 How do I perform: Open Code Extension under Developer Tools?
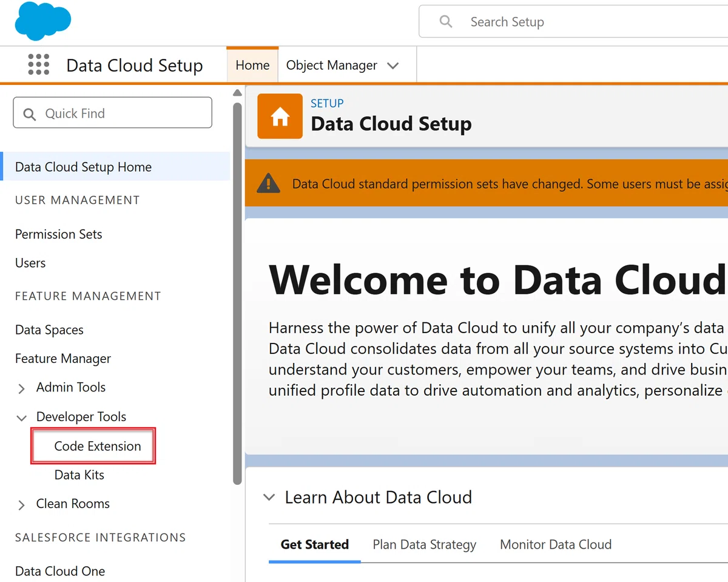pyautogui.click(x=97, y=446)
